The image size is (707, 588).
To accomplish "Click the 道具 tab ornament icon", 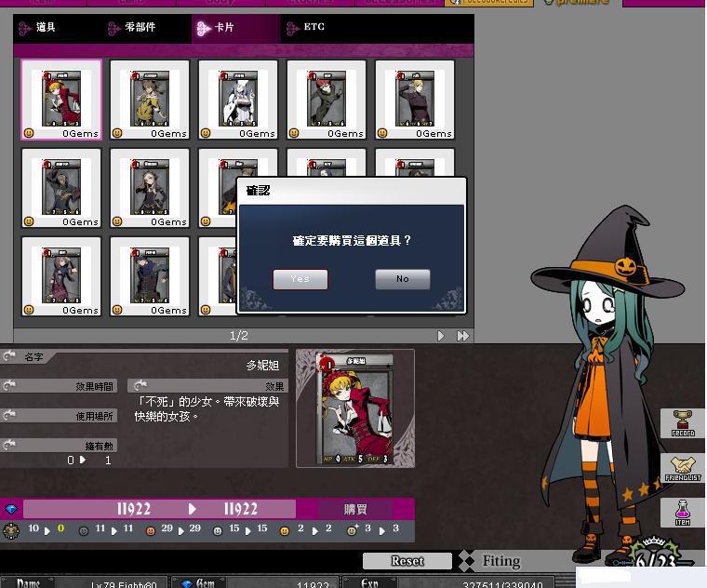I will 25,29.
